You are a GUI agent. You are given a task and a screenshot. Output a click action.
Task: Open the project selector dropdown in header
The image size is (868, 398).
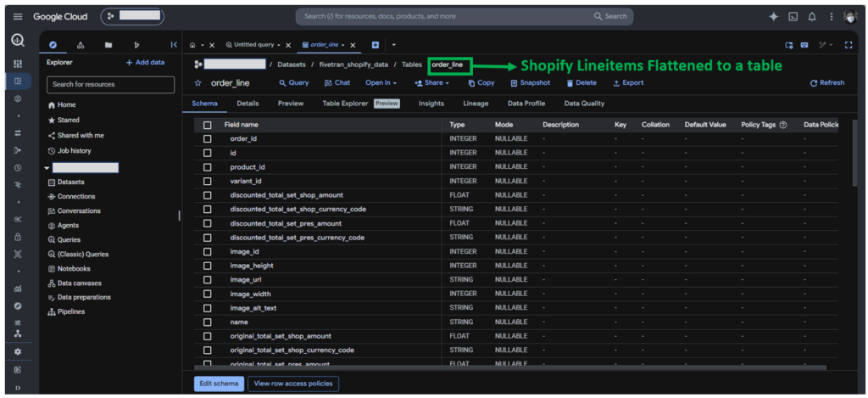[132, 17]
